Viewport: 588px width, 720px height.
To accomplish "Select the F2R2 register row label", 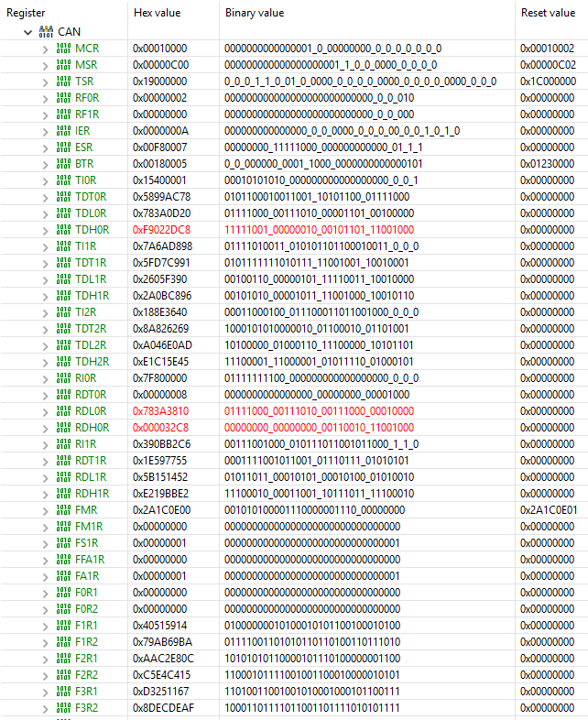I will 87,675.
